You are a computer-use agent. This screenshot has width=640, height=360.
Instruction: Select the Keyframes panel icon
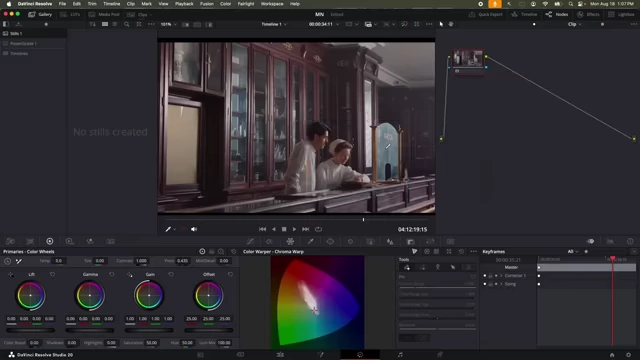(x=590, y=241)
